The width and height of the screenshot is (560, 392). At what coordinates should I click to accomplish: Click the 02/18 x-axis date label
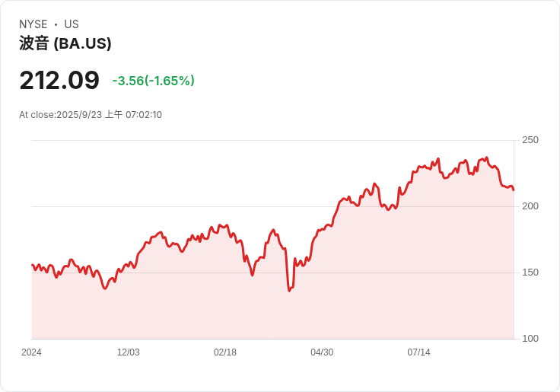(x=225, y=352)
